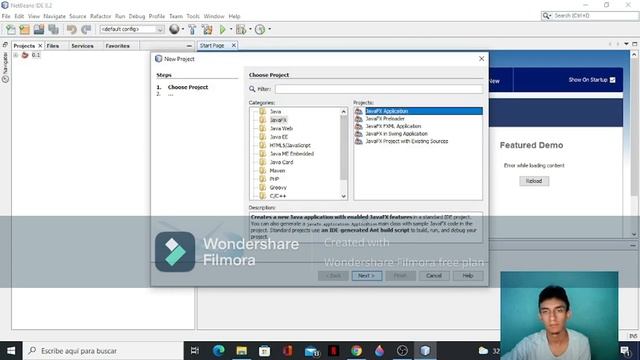Click the New File toolbar icon
Screen dimensions: 640x360
click(10, 29)
